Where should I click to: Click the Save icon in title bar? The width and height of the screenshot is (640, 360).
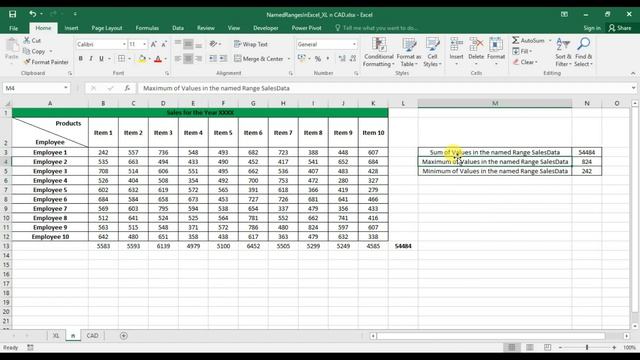pyautogui.click(x=13, y=14)
